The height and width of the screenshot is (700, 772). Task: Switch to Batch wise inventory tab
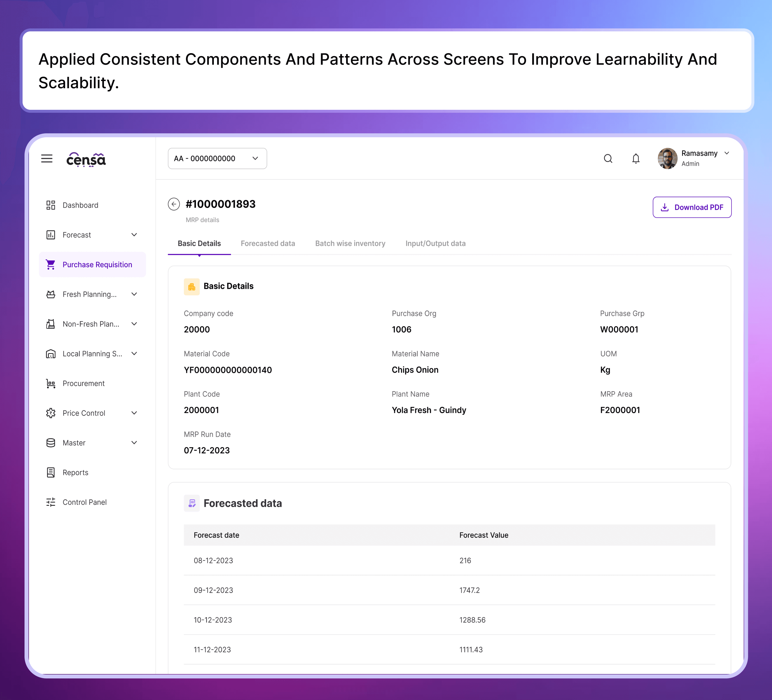point(350,243)
